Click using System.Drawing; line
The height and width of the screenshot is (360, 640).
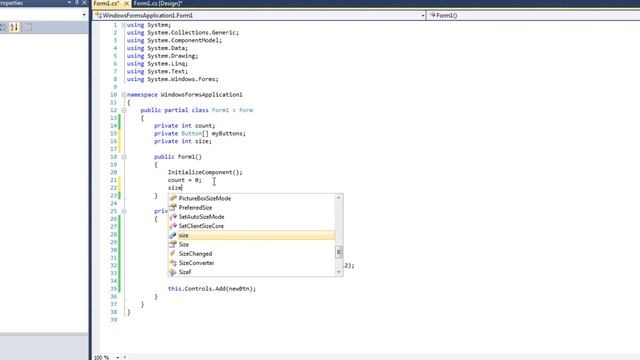162,56
